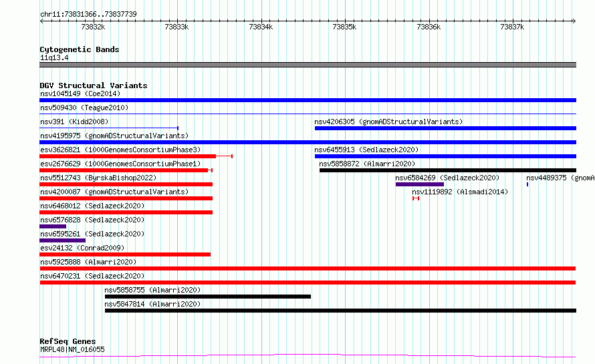Click the nsv5925888 red variant bar
595x364 pixels.
coord(308,268)
